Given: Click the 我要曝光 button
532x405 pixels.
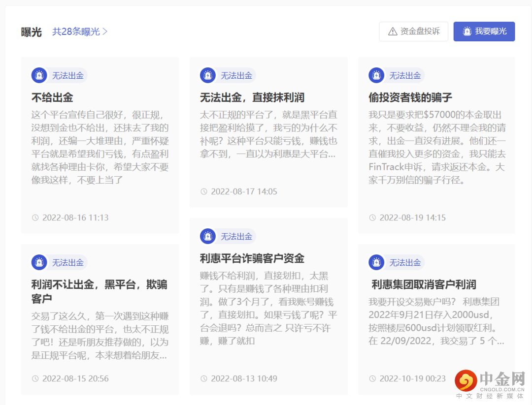Looking at the screenshot, I should (484, 31).
